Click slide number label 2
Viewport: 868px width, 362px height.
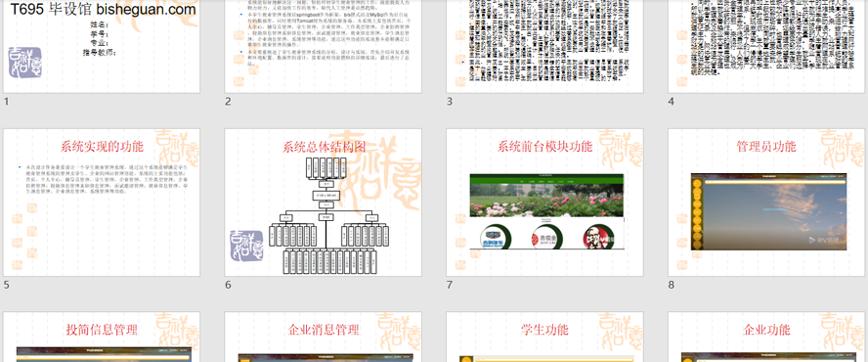coord(228,102)
